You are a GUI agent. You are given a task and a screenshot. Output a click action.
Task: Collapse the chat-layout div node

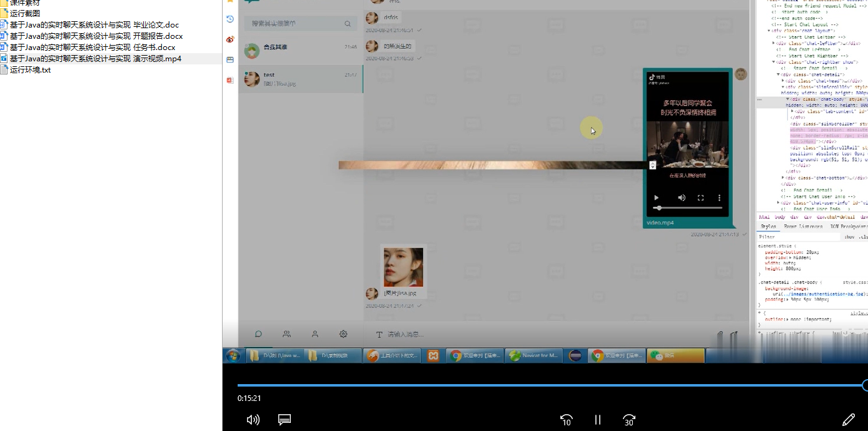point(770,31)
